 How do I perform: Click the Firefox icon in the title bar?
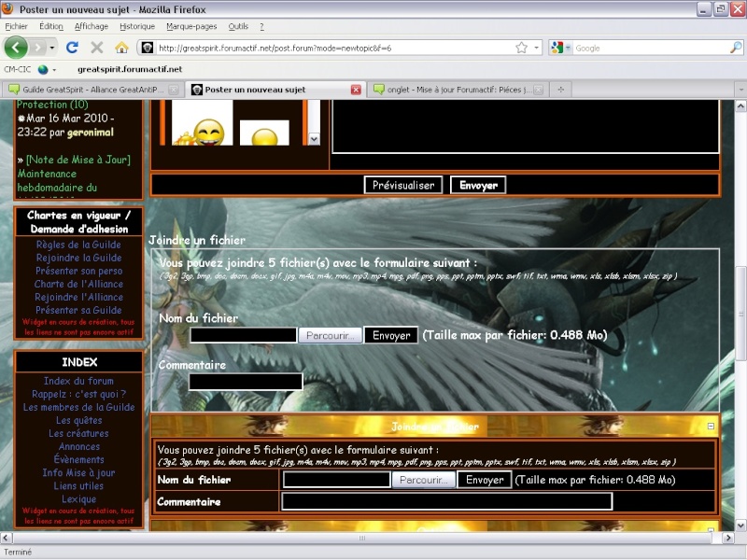coord(7,8)
